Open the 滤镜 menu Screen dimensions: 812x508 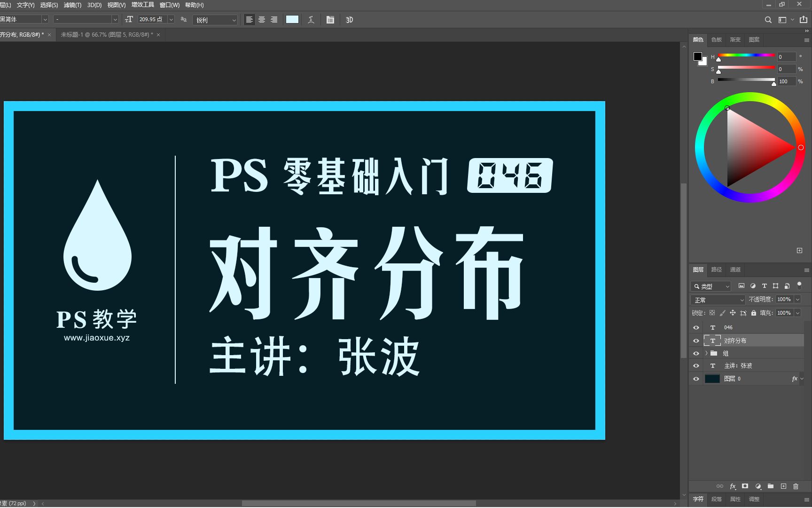[x=71, y=5]
